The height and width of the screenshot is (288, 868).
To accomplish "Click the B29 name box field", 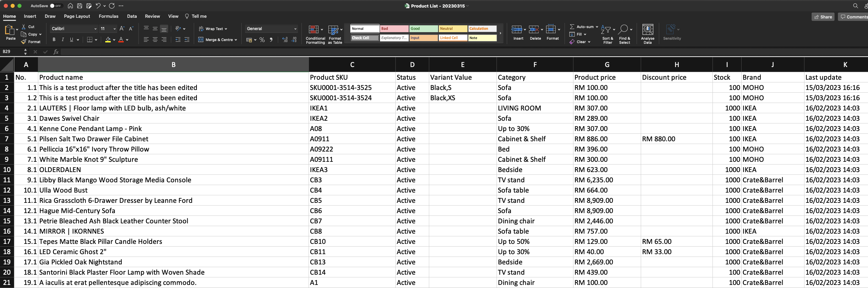I will (x=12, y=52).
